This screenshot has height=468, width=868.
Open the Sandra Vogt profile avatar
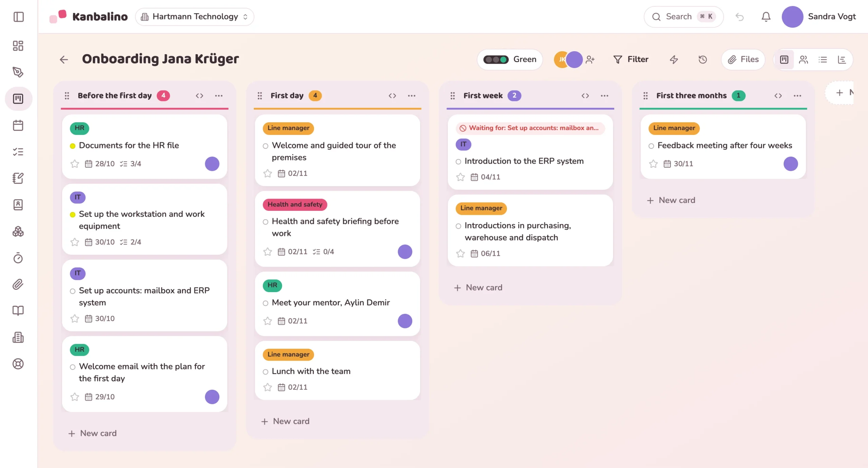[x=792, y=17]
